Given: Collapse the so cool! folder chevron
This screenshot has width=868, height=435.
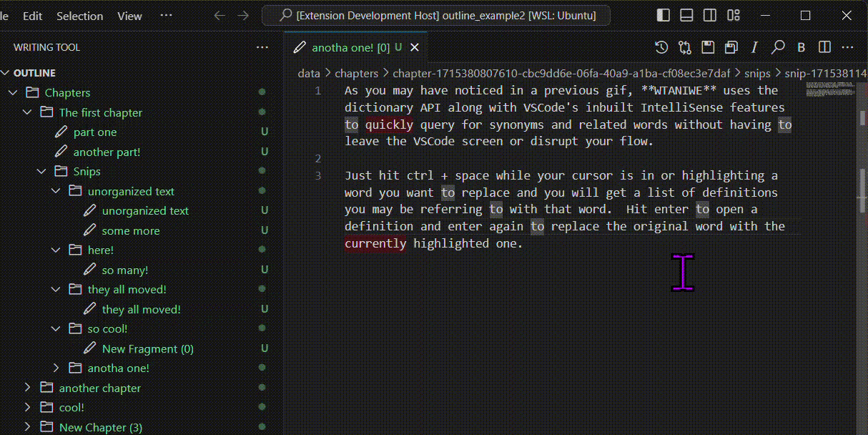Looking at the screenshot, I should click(56, 328).
